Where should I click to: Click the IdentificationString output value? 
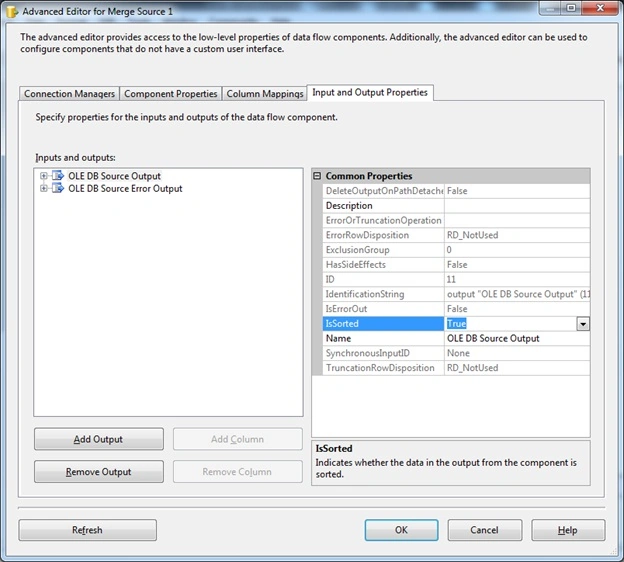(x=518, y=294)
